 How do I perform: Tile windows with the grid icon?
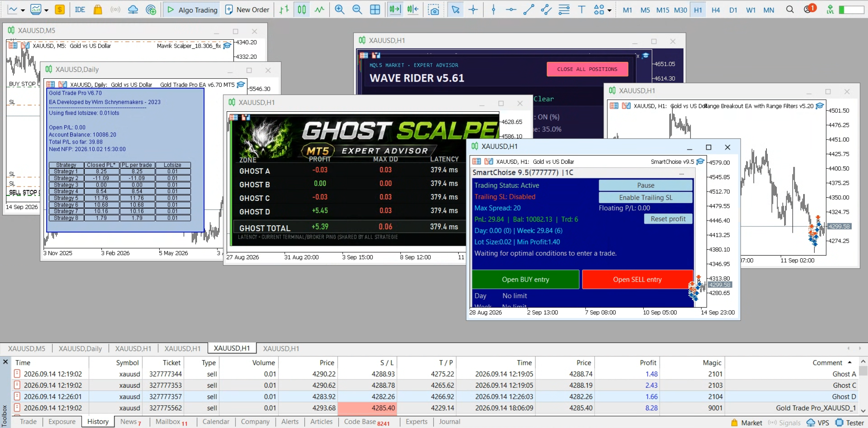pos(375,9)
